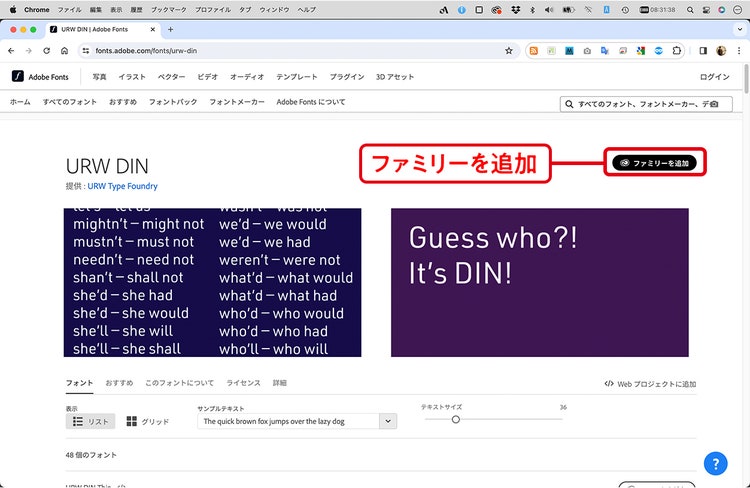Open the イラスト menu item
Viewport: 750px width, 488px height.
click(x=132, y=77)
